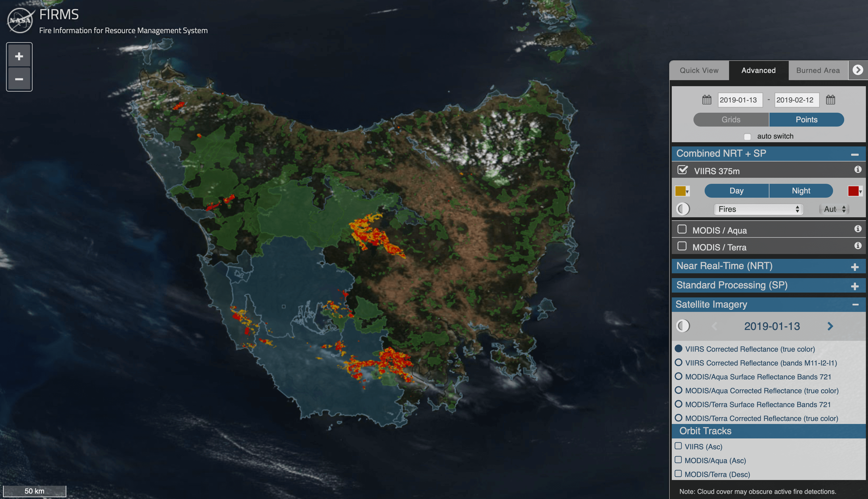The height and width of the screenshot is (499, 868).
Task: Adjust VIIRS 375m layer opacity icon
Action: 683,209
